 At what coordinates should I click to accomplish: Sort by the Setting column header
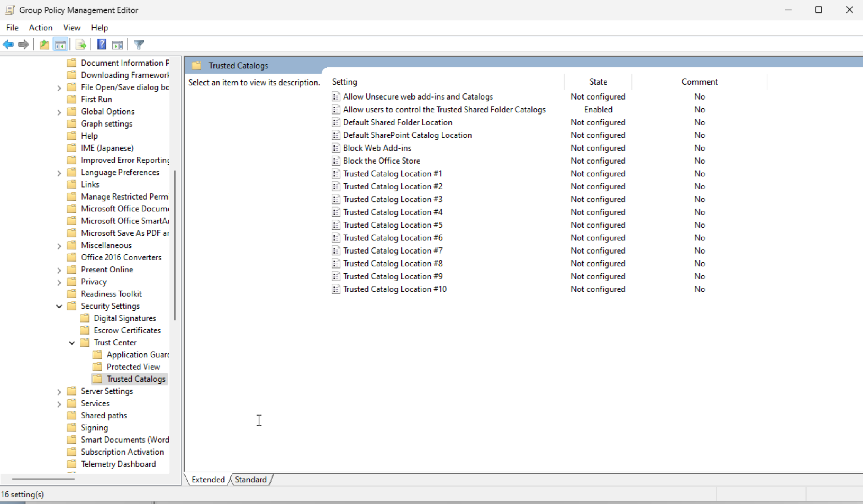tap(447, 82)
